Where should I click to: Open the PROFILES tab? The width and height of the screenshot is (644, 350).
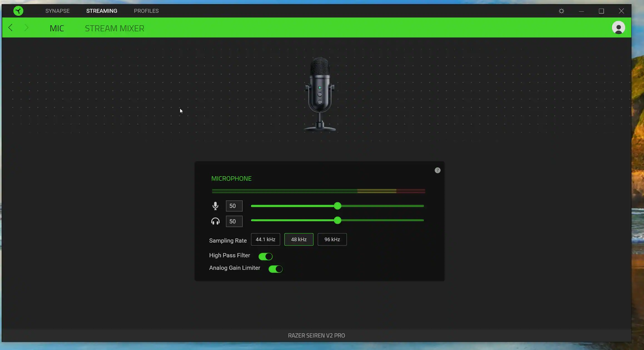click(146, 11)
